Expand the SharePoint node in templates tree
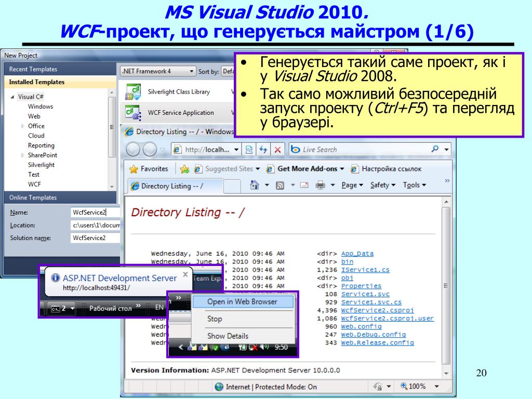Viewport: 532px width, 399px height. tap(22, 155)
